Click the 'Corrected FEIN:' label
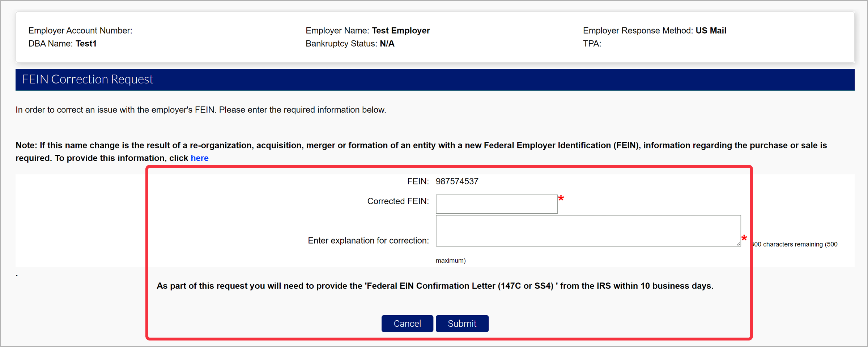This screenshot has width=868, height=347. [x=398, y=201]
